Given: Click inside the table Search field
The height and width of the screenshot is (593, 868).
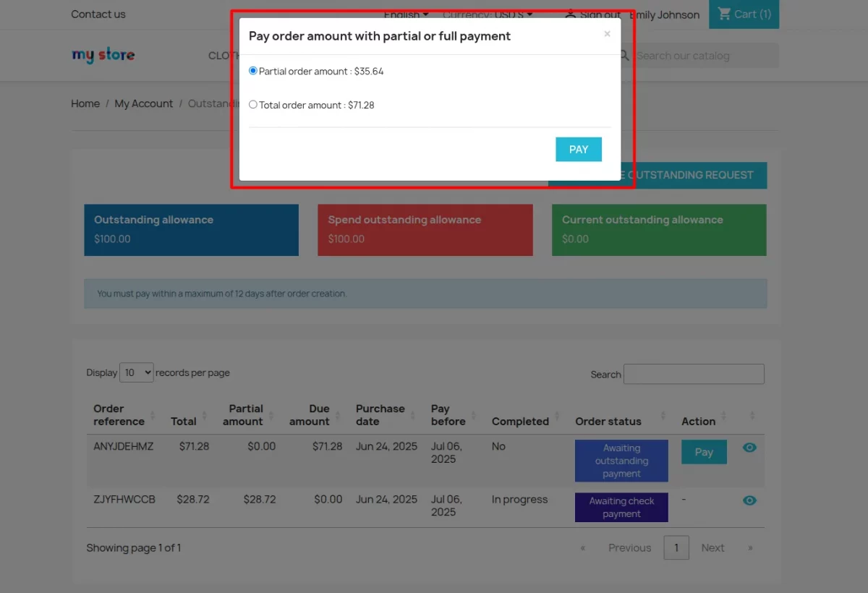Looking at the screenshot, I should click(693, 374).
